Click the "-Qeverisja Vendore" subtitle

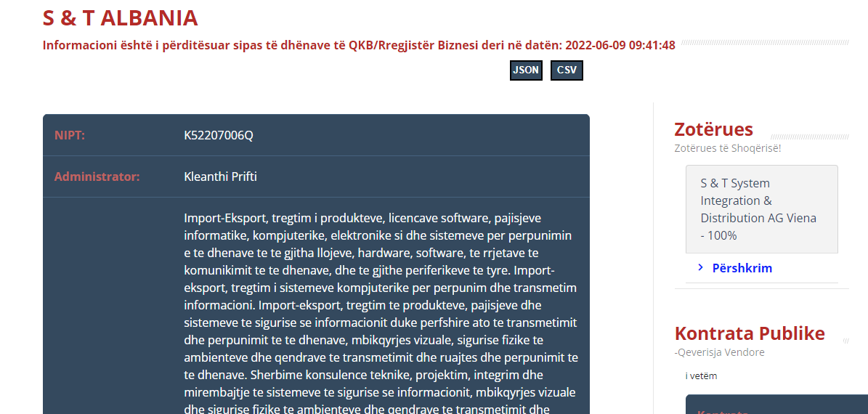[x=719, y=352]
